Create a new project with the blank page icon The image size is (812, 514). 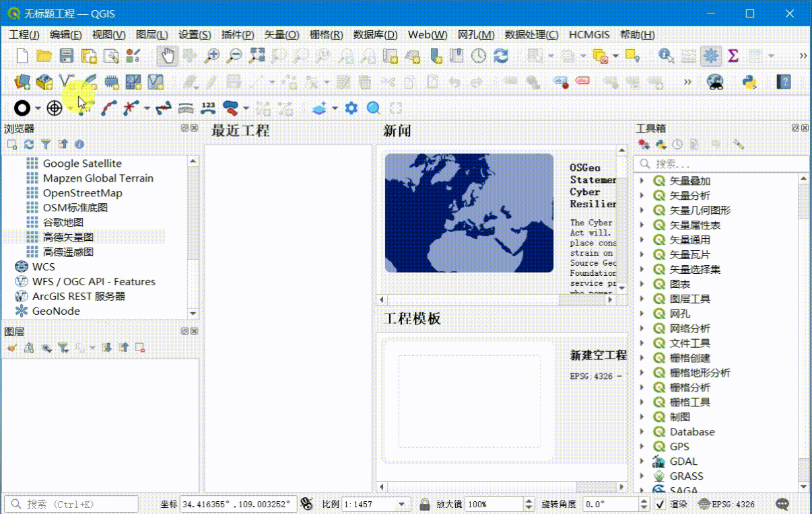(x=22, y=56)
